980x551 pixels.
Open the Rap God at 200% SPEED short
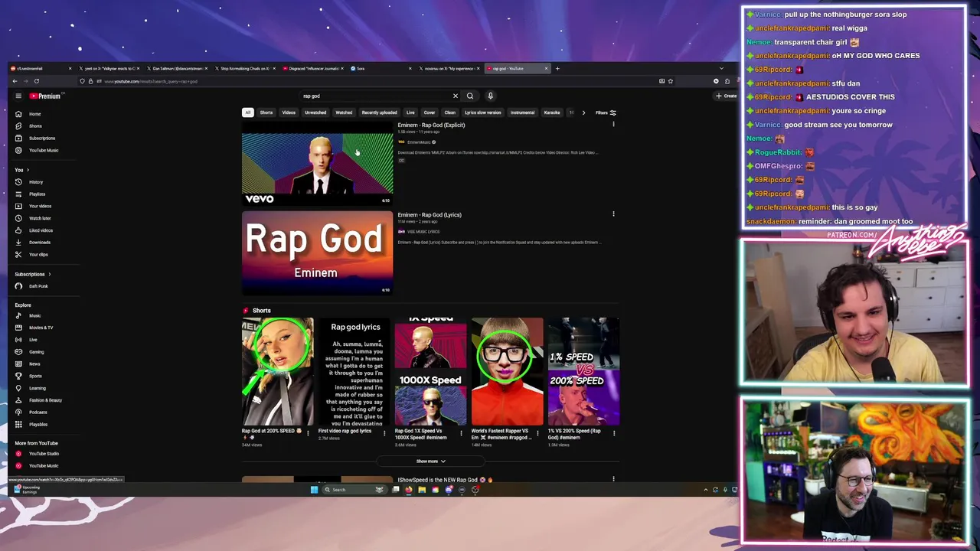pyautogui.click(x=277, y=372)
